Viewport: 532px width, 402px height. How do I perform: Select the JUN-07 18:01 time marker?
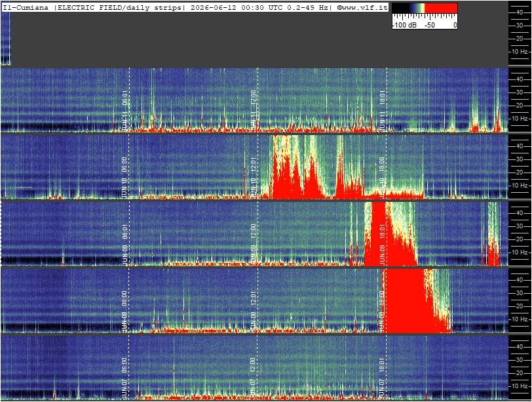383,378
